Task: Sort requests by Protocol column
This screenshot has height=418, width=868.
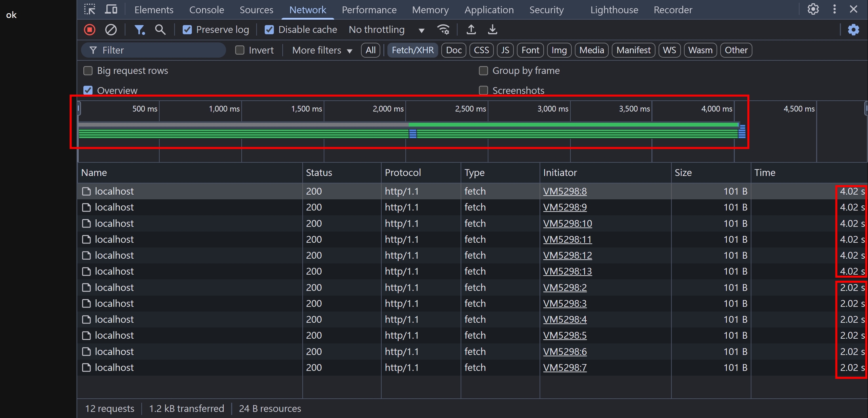Action: pos(421,173)
